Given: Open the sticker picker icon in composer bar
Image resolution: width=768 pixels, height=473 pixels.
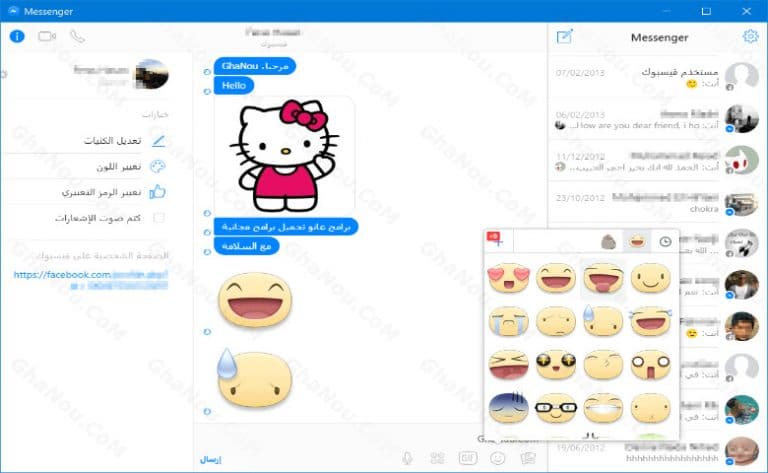Looking at the screenshot, I should (x=437, y=458).
